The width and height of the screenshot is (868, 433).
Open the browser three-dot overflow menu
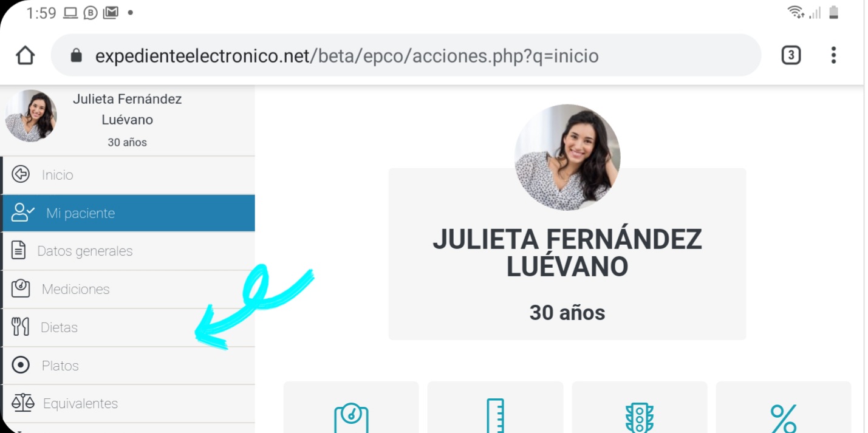tap(833, 55)
